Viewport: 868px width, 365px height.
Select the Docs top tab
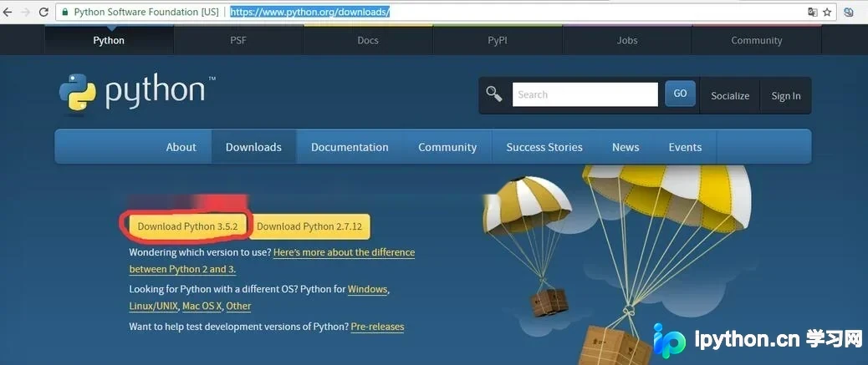(368, 40)
